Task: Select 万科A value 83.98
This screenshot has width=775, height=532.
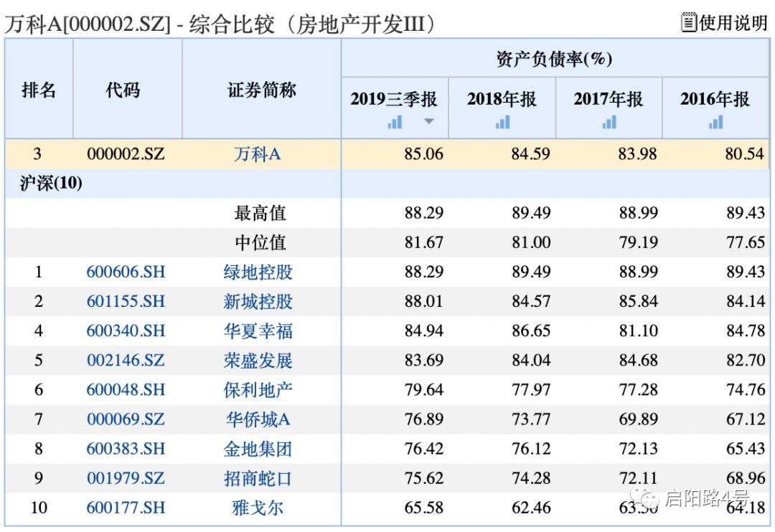Action: (x=638, y=154)
